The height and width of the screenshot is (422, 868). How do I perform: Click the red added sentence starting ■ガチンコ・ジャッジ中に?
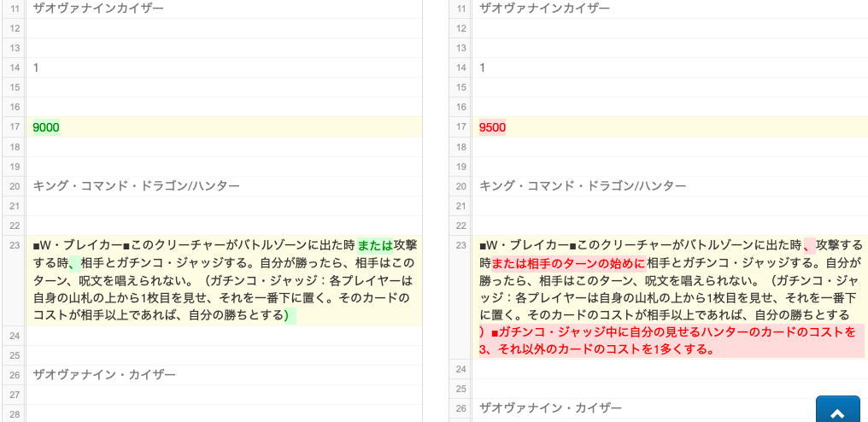(670, 341)
